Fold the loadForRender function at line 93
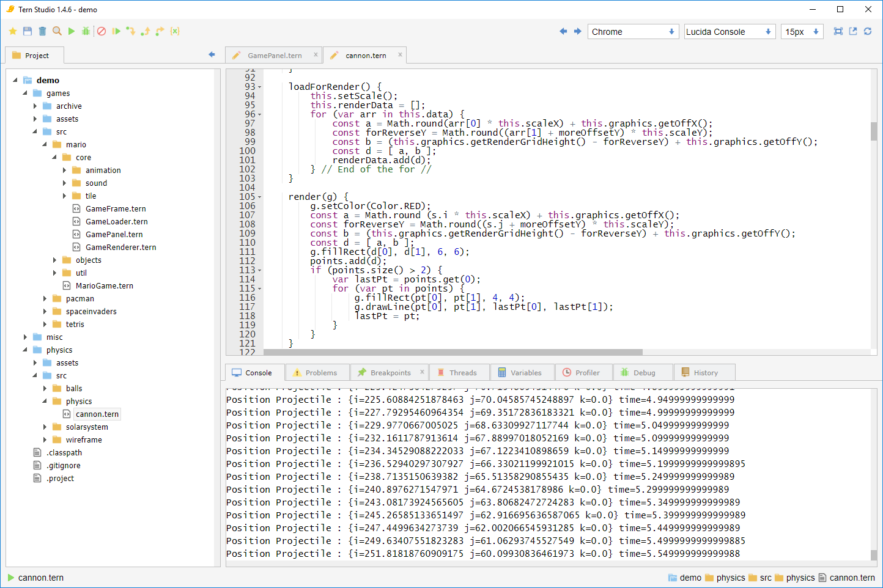This screenshot has height=588, width=883. coord(259,87)
